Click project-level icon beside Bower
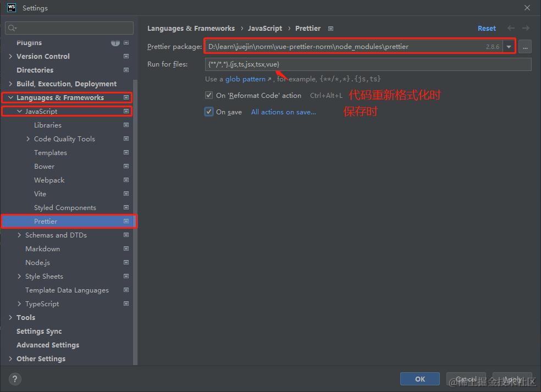541x392 pixels. point(126,167)
